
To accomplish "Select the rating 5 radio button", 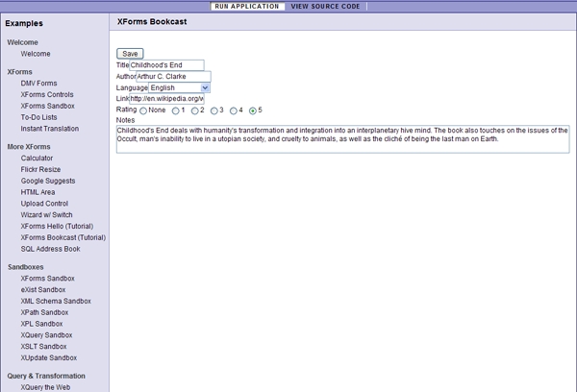I will click(252, 110).
